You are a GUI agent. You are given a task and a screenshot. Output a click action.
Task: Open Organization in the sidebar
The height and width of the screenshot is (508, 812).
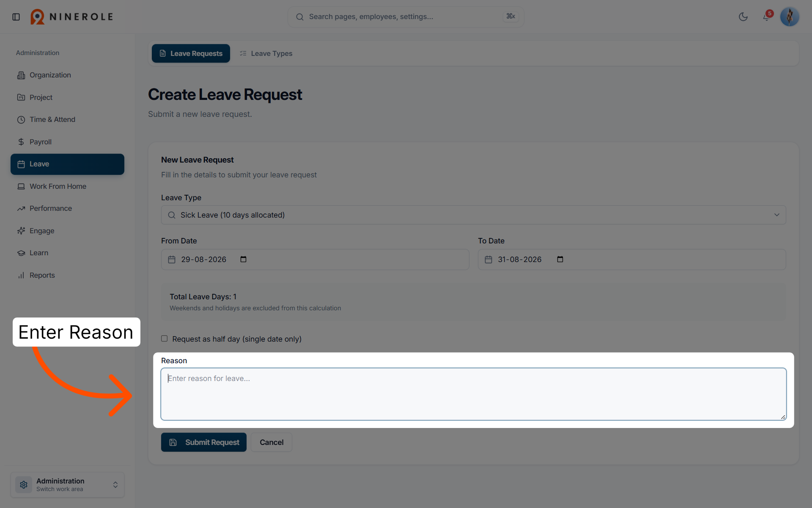67,75
